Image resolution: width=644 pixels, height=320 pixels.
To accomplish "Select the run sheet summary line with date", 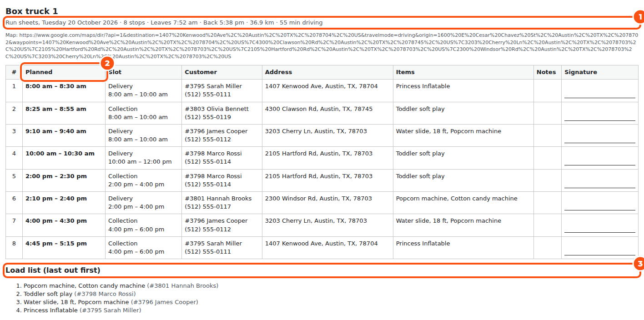I will click(164, 22).
